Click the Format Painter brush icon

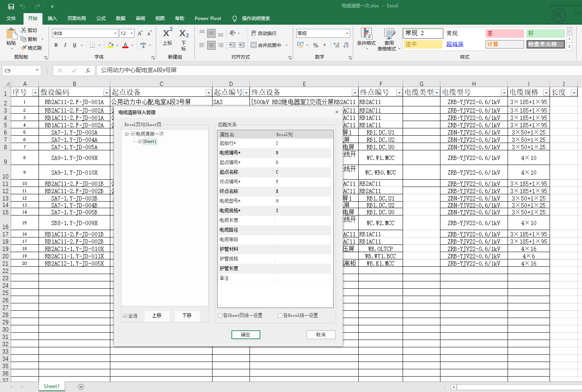(24, 48)
